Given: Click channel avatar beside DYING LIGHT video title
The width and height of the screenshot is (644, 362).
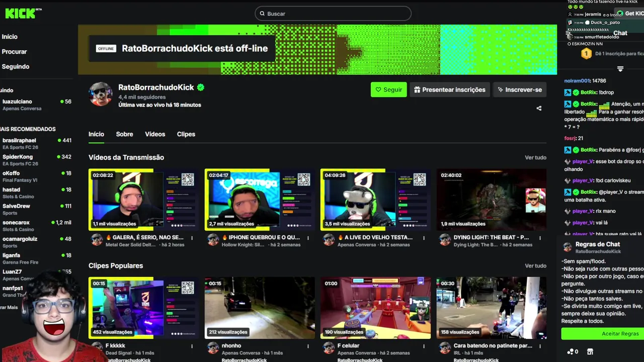Looking at the screenshot, I should click(x=445, y=240).
